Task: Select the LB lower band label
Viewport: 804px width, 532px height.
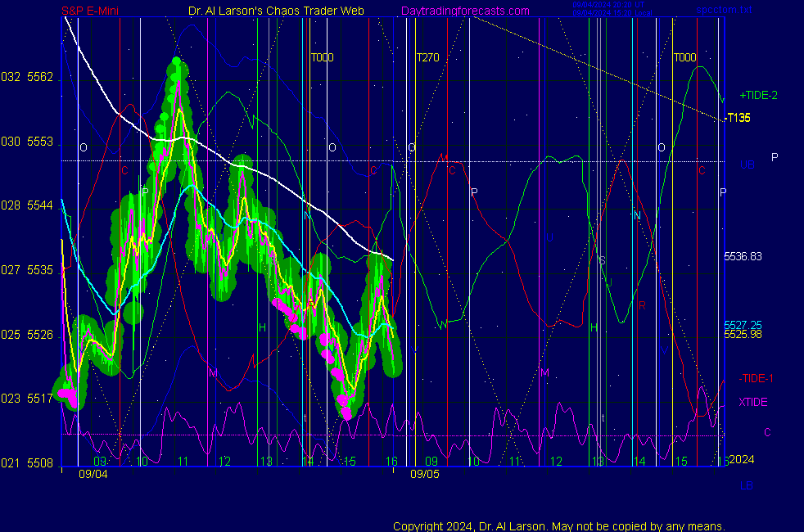Action: click(x=746, y=485)
